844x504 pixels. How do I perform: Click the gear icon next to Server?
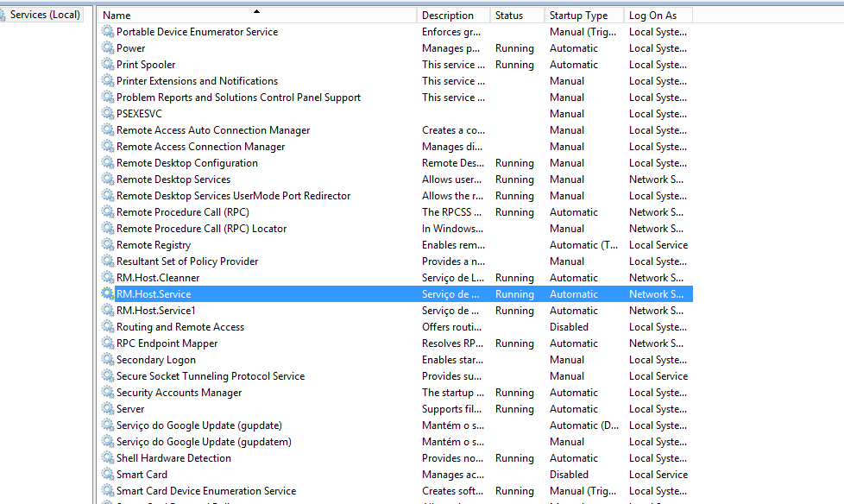[x=108, y=409]
